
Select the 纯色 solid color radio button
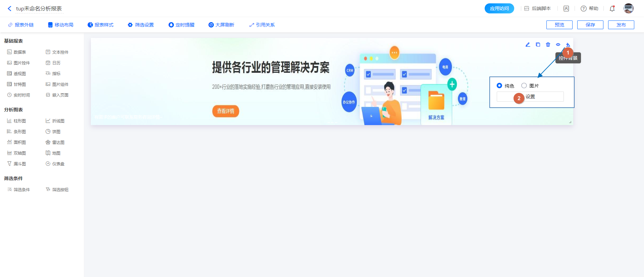(x=499, y=86)
